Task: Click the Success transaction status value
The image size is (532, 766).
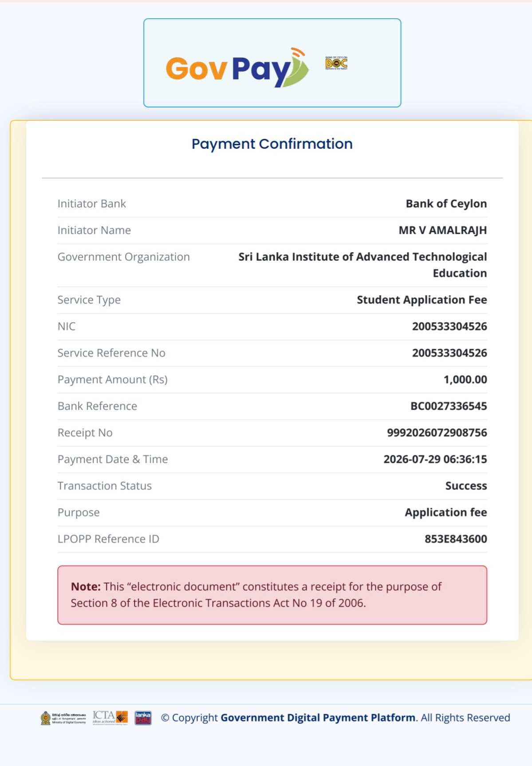Action: (466, 486)
